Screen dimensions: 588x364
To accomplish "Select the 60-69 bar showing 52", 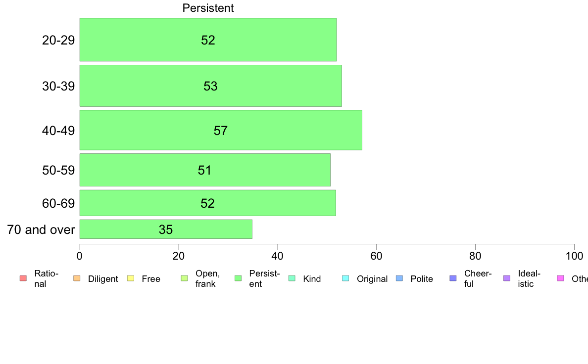I will tap(208, 203).
